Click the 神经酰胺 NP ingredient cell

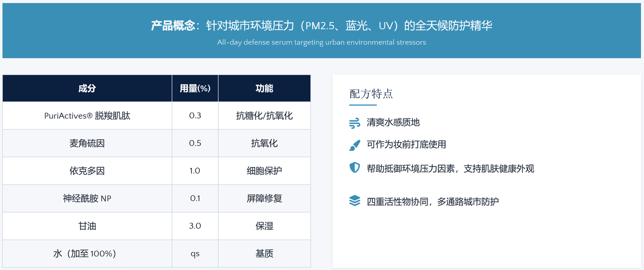pyautogui.click(x=87, y=198)
